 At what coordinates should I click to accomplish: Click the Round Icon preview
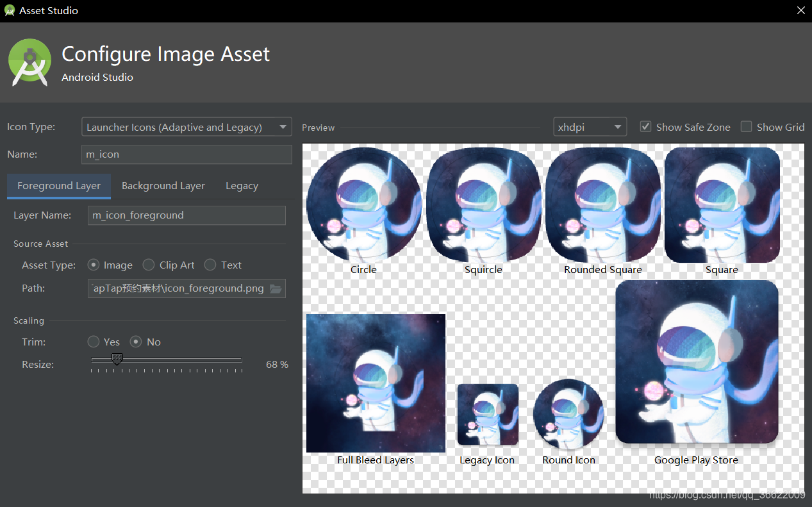point(568,415)
